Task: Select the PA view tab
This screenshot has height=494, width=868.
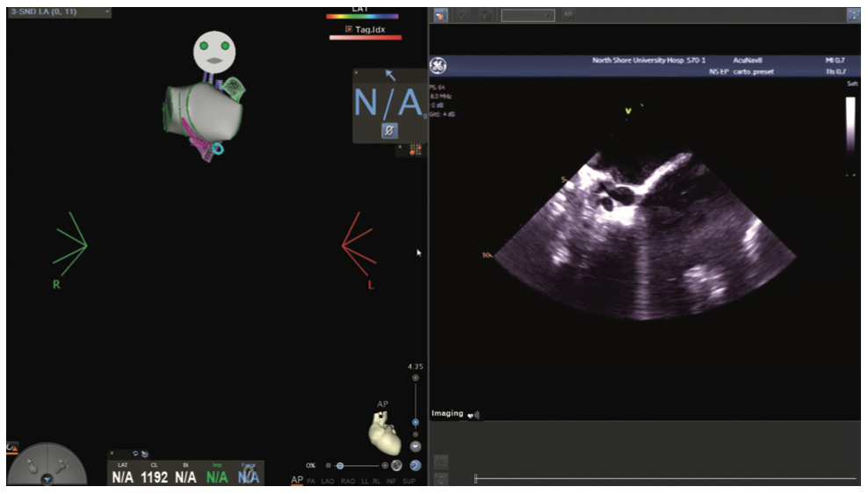Action: [x=312, y=482]
